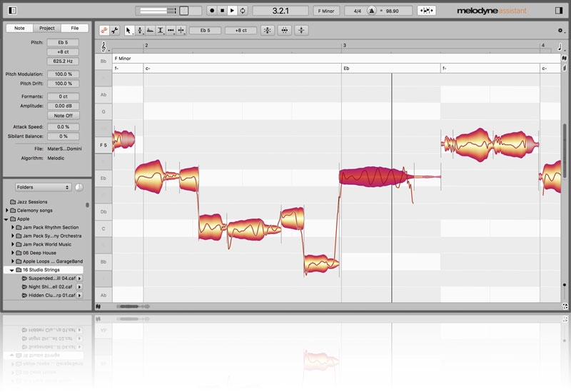Switch to the Project tab
Screen dimensions: 571x392
tap(47, 28)
